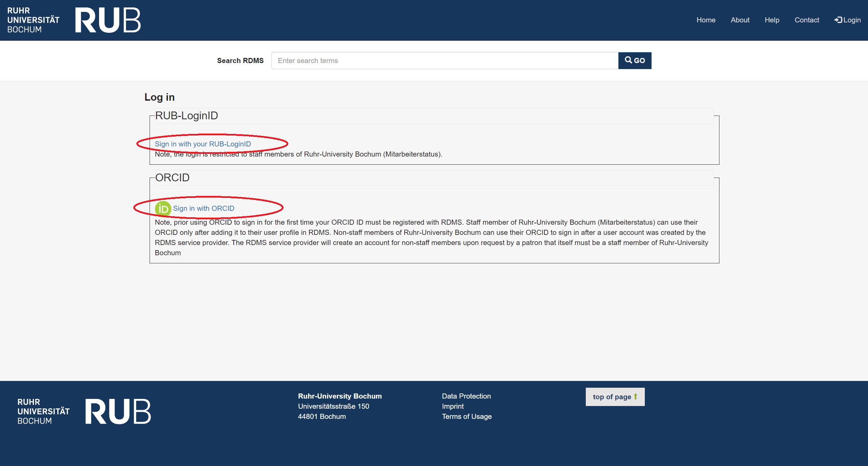Click the top of page button
The height and width of the screenshot is (466, 868).
(615, 397)
